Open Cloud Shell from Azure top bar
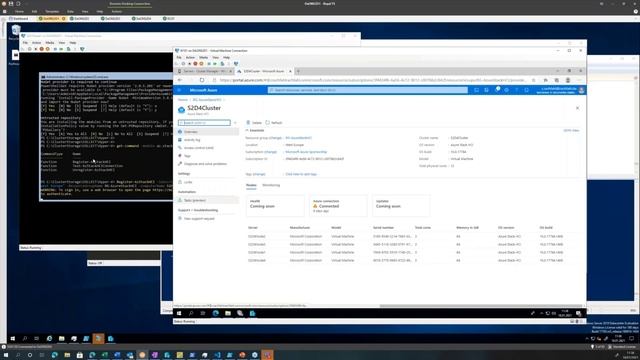Screen dimensions: 640x360 coord(476,90)
